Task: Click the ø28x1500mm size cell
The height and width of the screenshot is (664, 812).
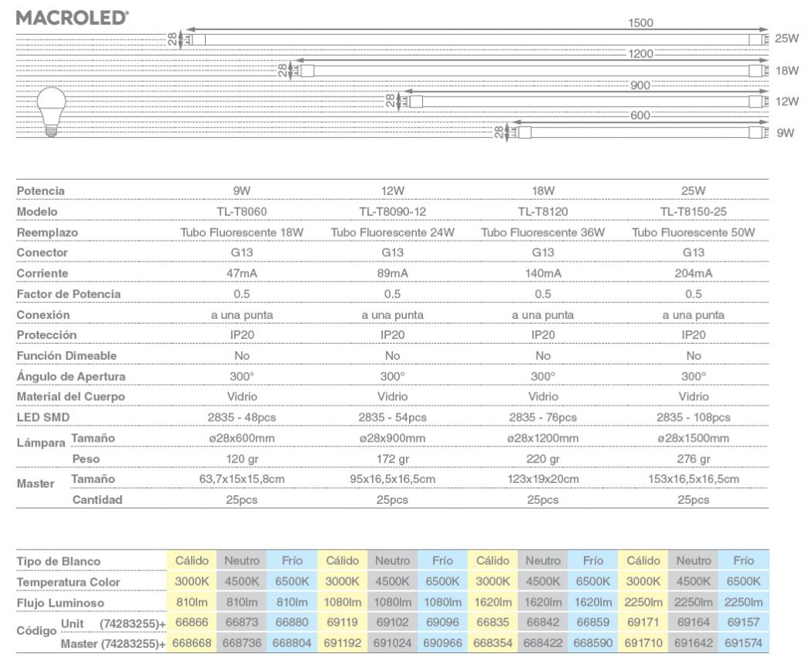Action: pos(694,438)
